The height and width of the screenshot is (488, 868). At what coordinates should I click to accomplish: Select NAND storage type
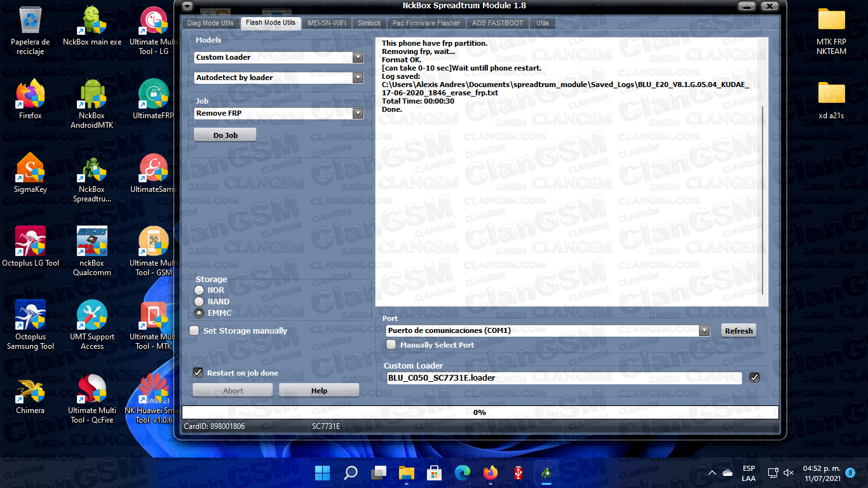pos(198,301)
